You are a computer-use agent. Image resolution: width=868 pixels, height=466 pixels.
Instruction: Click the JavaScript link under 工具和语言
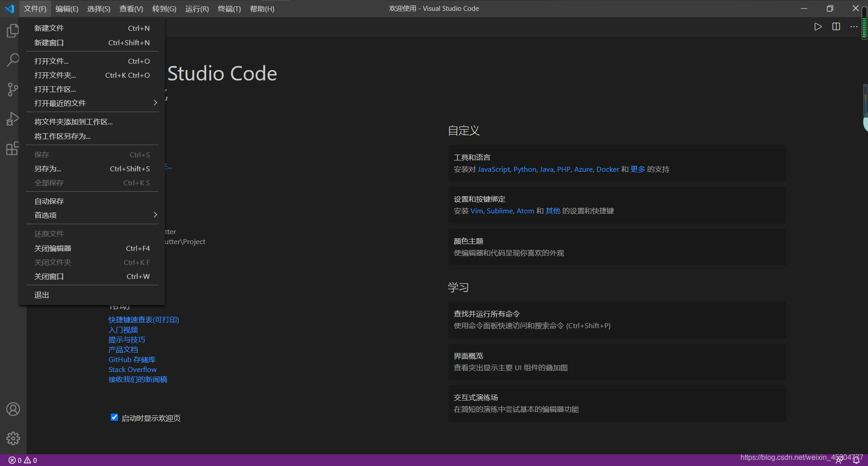[x=494, y=169]
